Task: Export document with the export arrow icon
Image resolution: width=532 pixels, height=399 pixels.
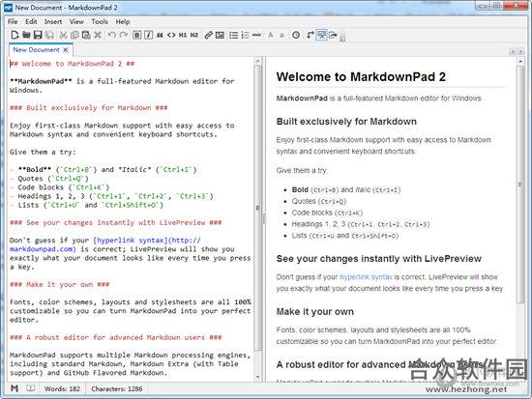Action: (333, 35)
